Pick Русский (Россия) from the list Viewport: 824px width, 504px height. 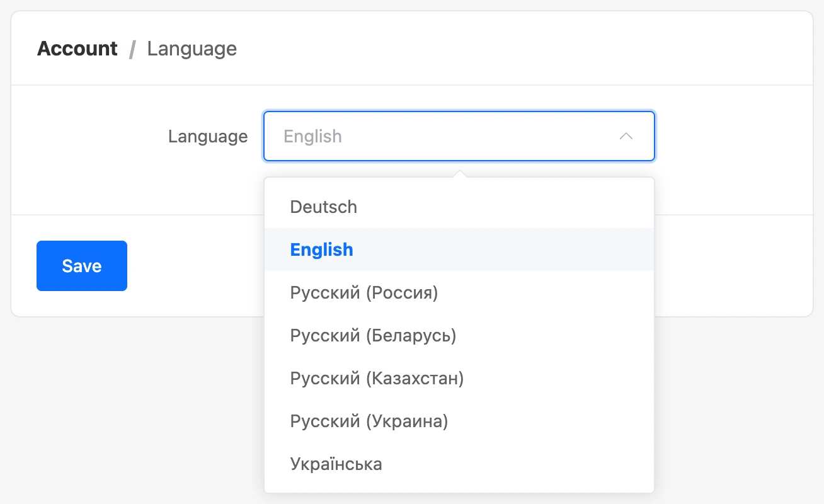pos(459,292)
